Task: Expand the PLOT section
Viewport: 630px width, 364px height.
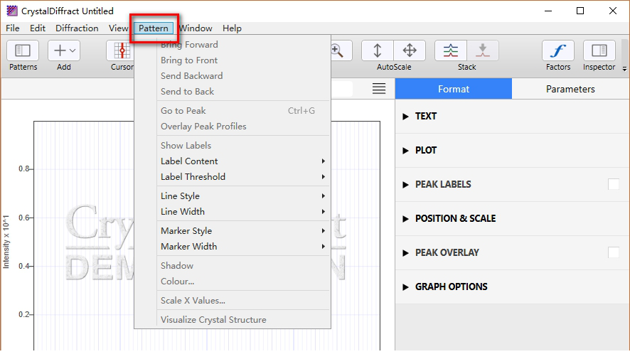Action: pyautogui.click(x=405, y=150)
